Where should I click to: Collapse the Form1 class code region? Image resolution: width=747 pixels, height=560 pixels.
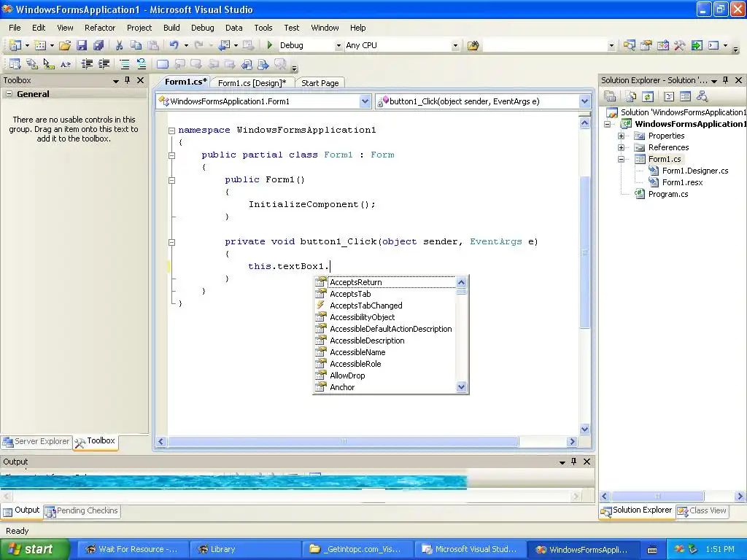pos(172,155)
